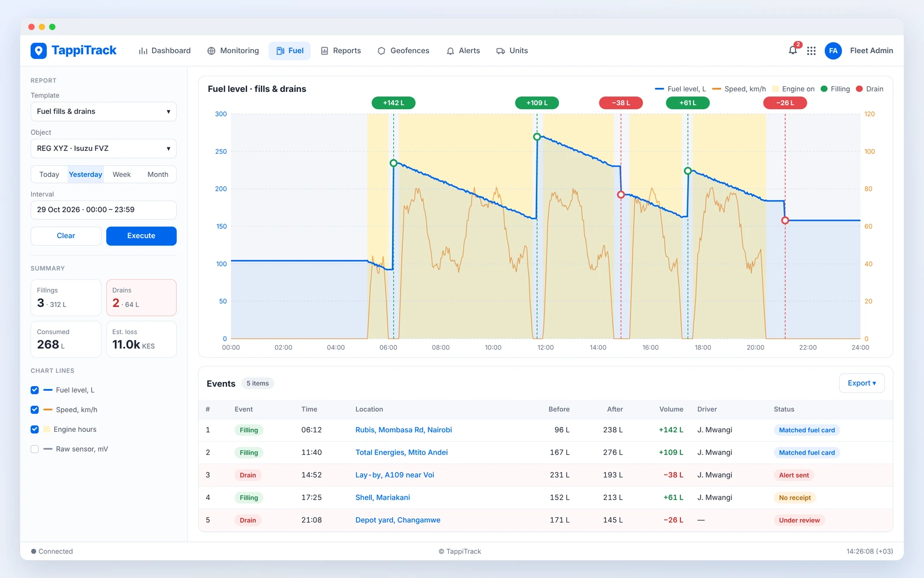Open Lay-by, A109 near Voi location link
The image size is (924, 578).
click(x=394, y=475)
